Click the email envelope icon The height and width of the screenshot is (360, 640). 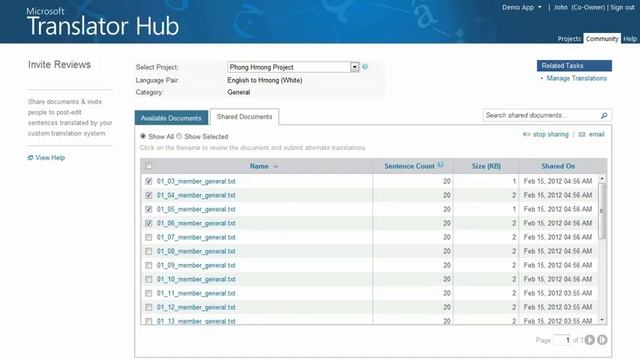point(582,134)
